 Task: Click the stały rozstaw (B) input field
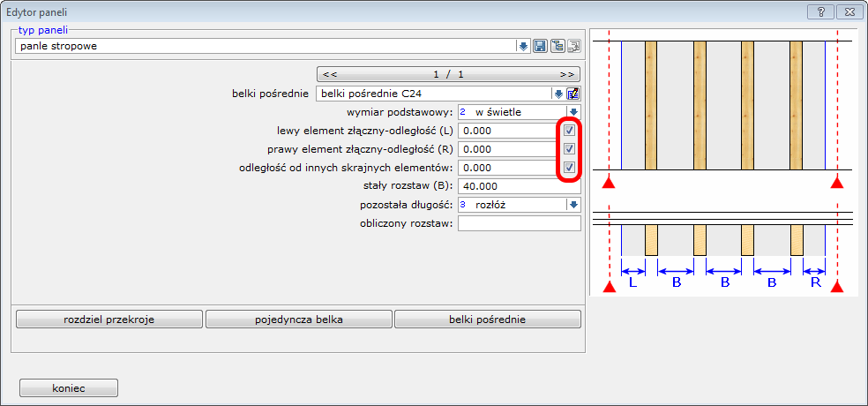(519, 186)
